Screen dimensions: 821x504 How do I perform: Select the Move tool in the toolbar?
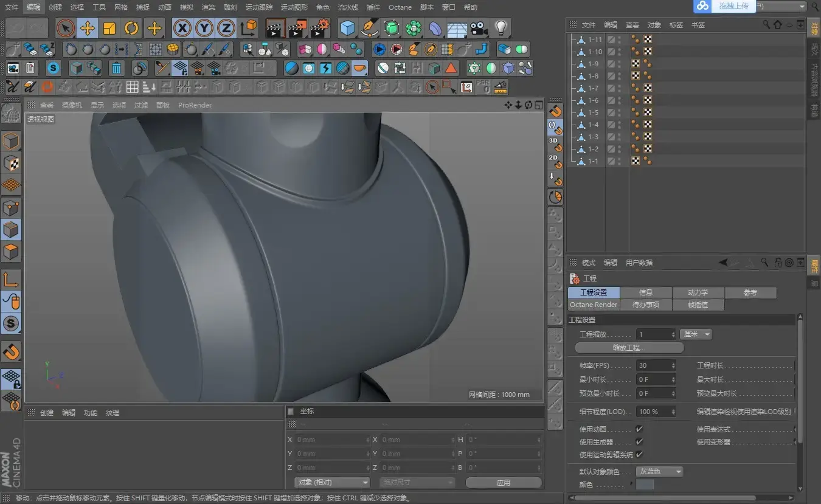pos(88,28)
